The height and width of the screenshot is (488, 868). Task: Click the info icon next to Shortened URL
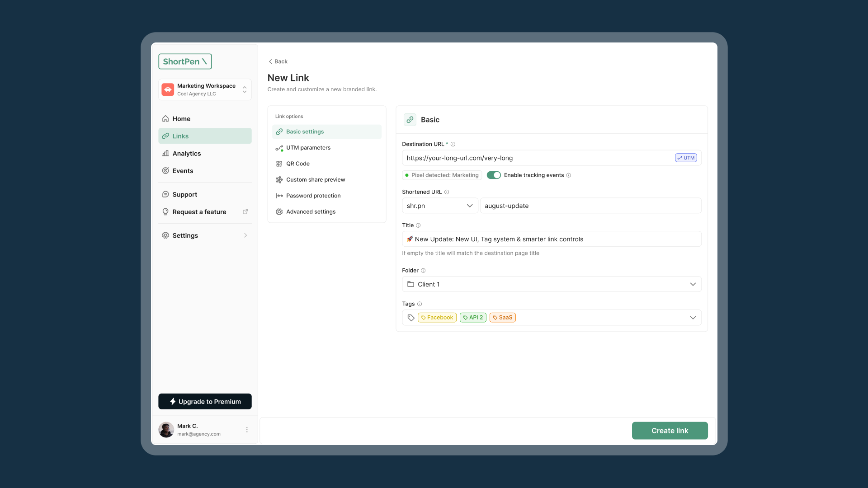click(x=447, y=192)
